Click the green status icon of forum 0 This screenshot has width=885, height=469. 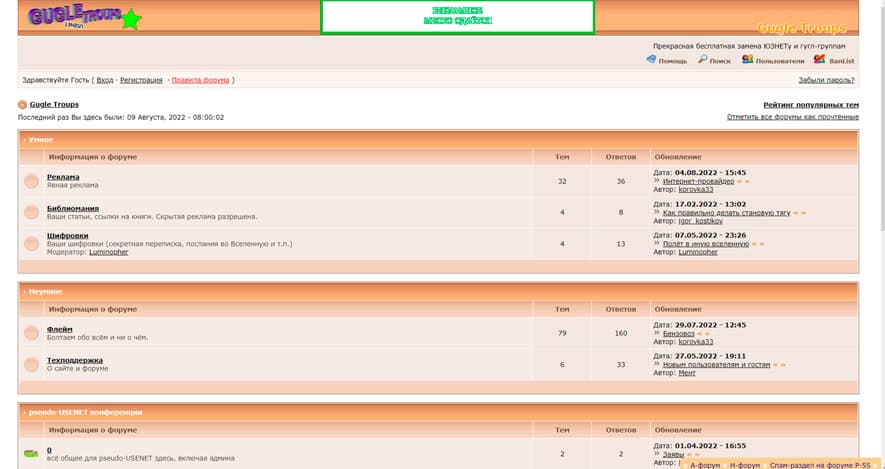pyautogui.click(x=31, y=454)
